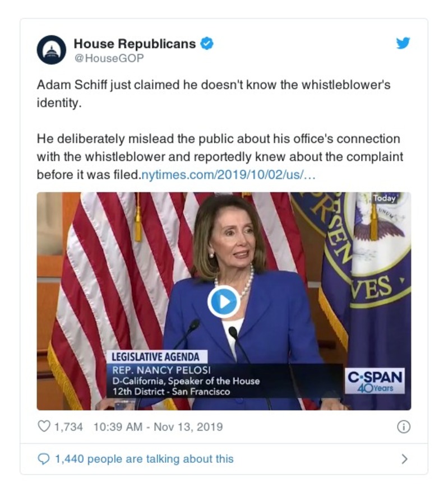Click the C-SPAN 40 Years logo
The image size is (448, 497).
click(375, 381)
